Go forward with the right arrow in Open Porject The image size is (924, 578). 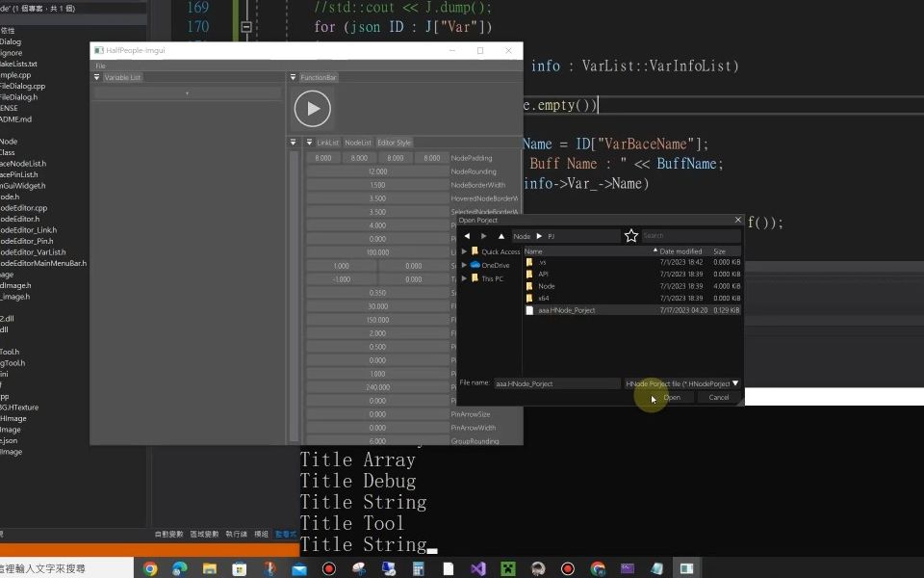tap(484, 236)
